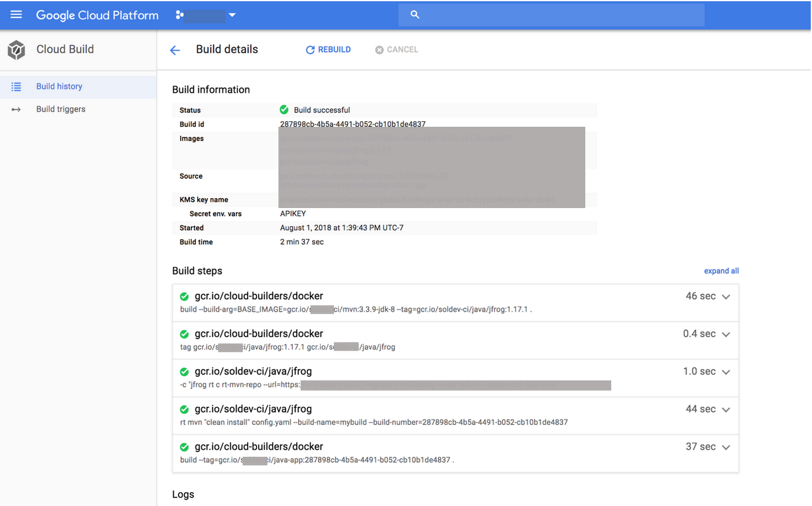Image resolution: width=812 pixels, height=506 pixels.
Task: Click green check of 1.0 sec step
Action: pos(184,372)
